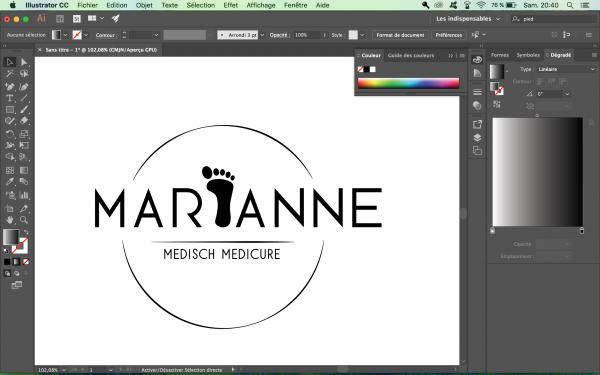The height and width of the screenshot is (375, 600).
Task: Select the Artboard tool
Action: click(10, 209)
